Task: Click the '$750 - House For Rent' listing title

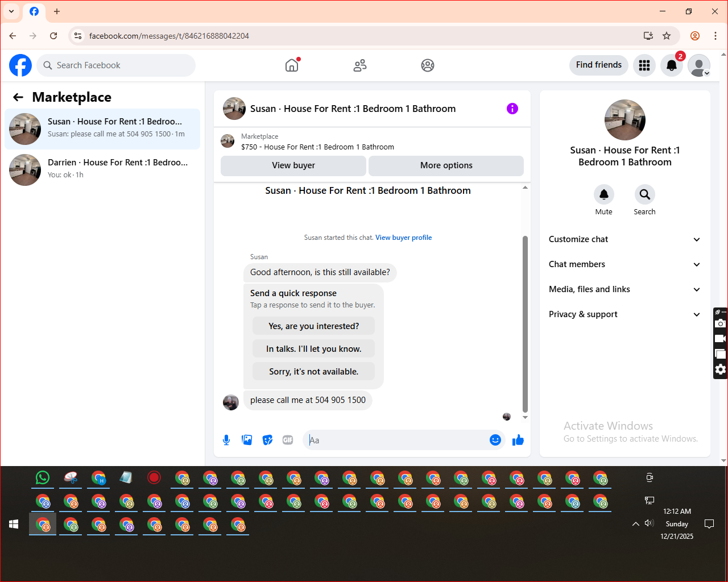Action: [x=317, y=147]
